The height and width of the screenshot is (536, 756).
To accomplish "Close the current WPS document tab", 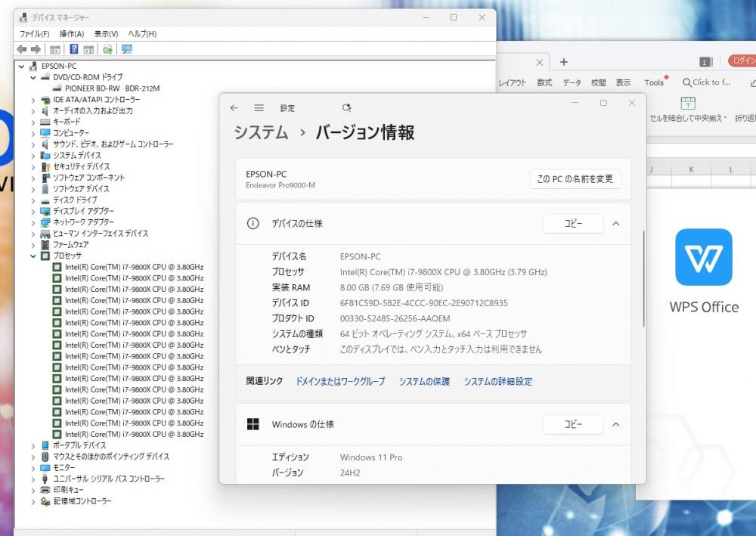I will [x=540, y=63].
